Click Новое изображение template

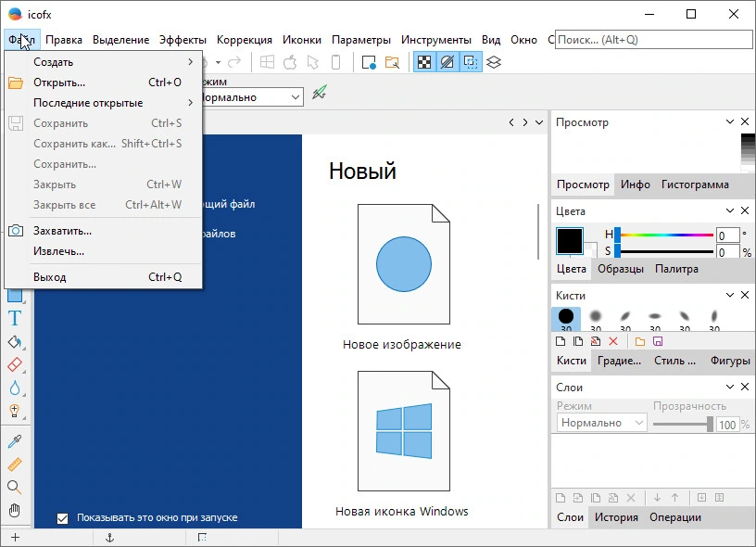pyautogui.click(x=403, y=276)
